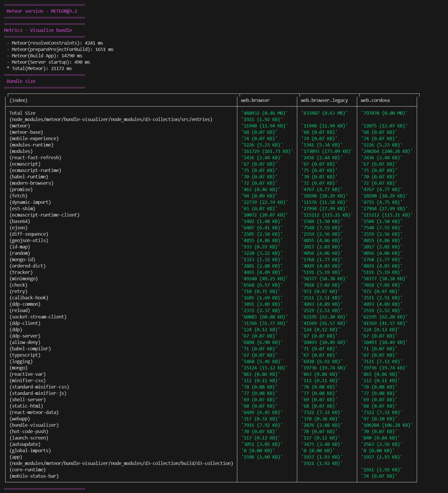Select the '(webapp)' row label
Viewport: 448px width, 493px height.
[20, 419]
